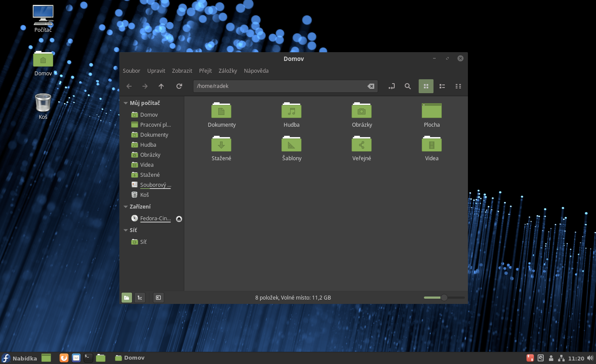Image resolution: width=596 pixels, height=364 pixels.
Task: Collapse the Síť sidebar section
Action: pos(125,230)
